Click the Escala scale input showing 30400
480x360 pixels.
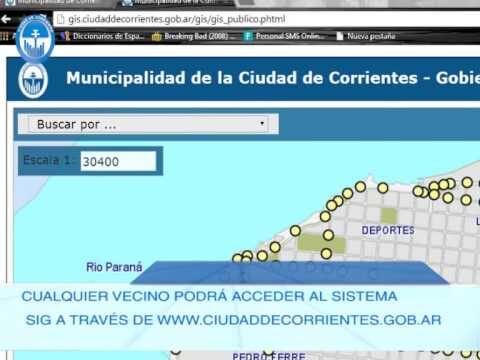[118, 161]
